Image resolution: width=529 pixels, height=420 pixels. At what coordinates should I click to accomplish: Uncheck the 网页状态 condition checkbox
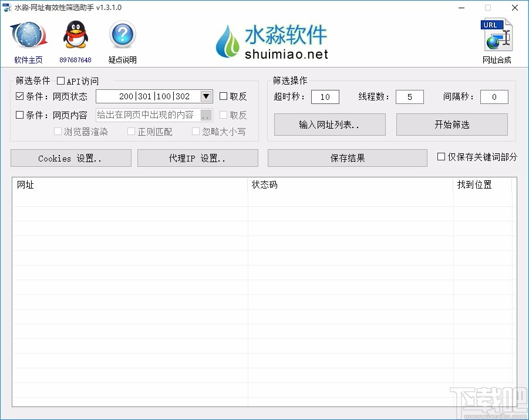coord(19,96)
